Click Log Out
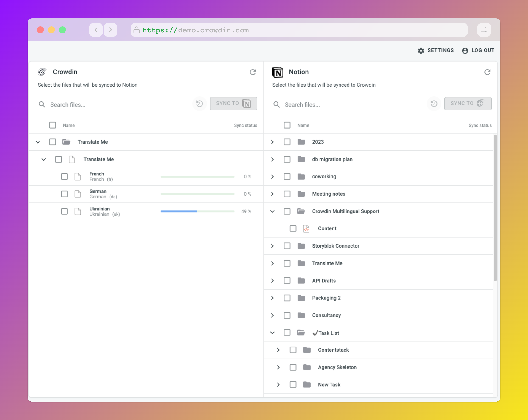Image resolution: width=528 pixels, height=420 pixels. (x=478, y=51)
